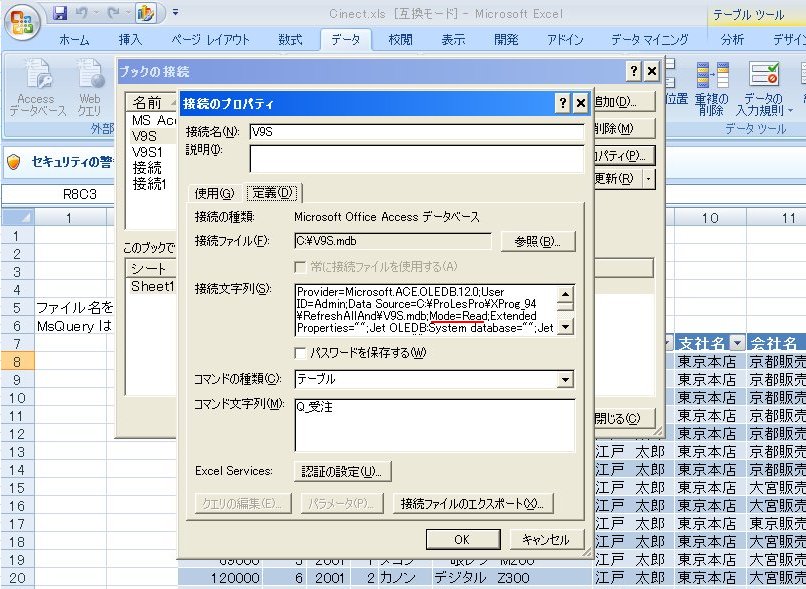Undo the last action in Quick Access toolbar
This screenshot has height=589, width=806.
pos(82,13)
